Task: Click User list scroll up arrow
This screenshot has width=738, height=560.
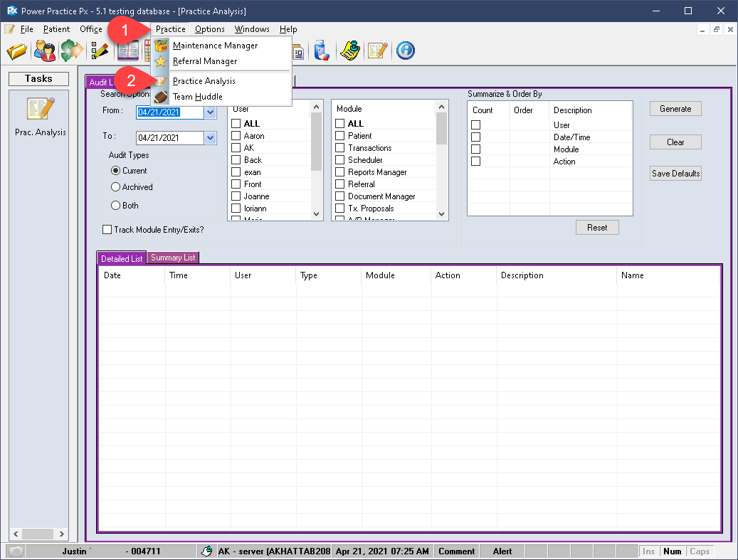Action: point(316,107)
